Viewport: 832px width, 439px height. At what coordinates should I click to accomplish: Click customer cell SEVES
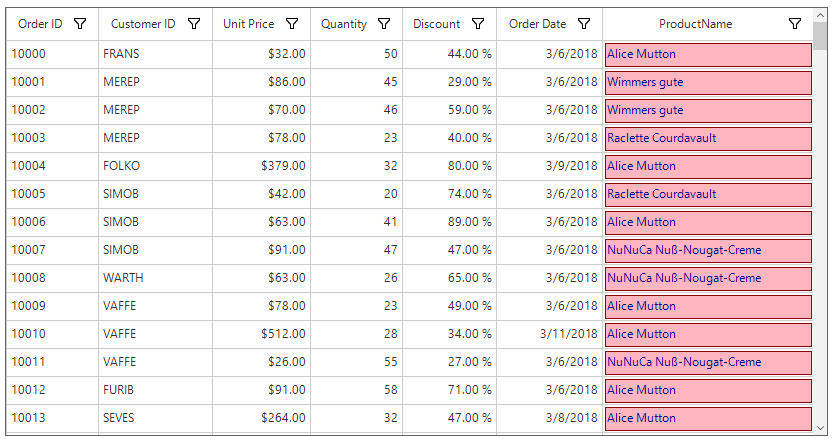[x=155, y=418]
